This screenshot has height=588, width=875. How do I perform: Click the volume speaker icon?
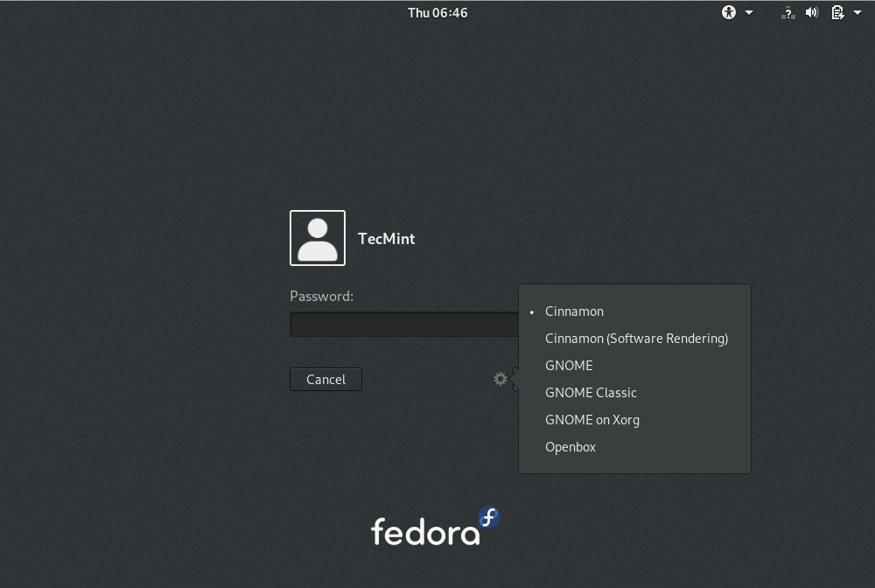pos(812,12)
